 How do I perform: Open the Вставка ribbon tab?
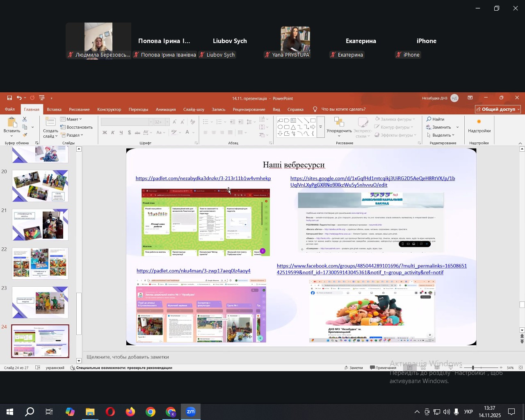tap(54, 110)
